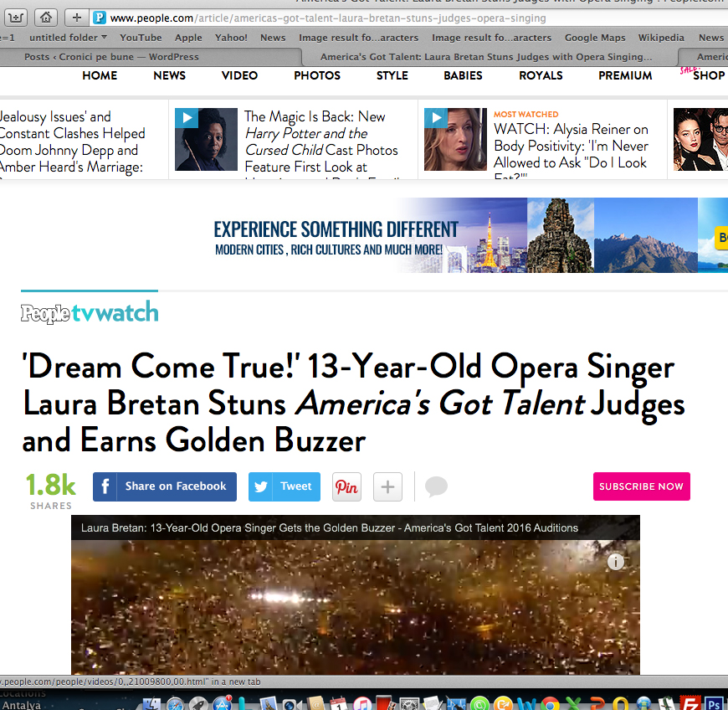Click the plus button beside the address bar
The image size is (728, 710).
pyautogui.click(x=77, y=18)
